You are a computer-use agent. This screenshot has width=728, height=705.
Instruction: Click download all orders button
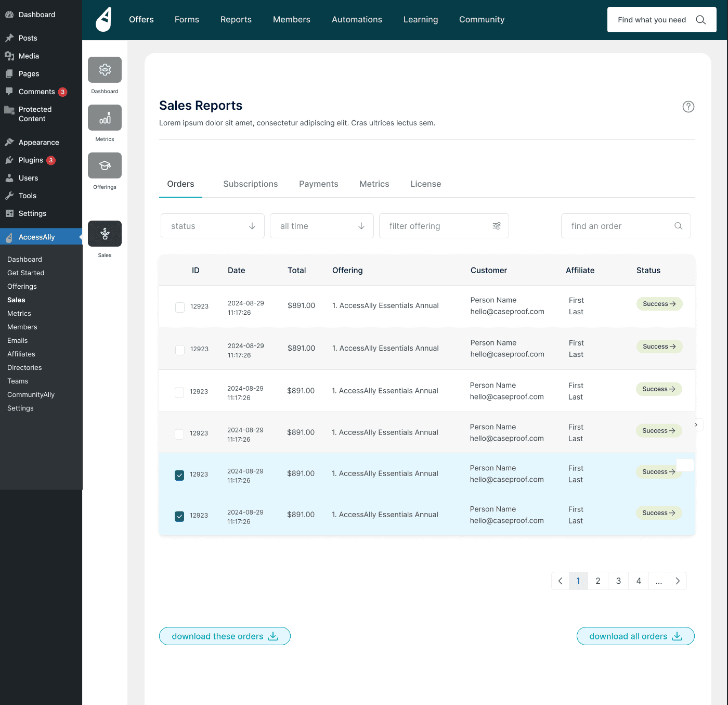pyautogui.click(x=635, y=636)
